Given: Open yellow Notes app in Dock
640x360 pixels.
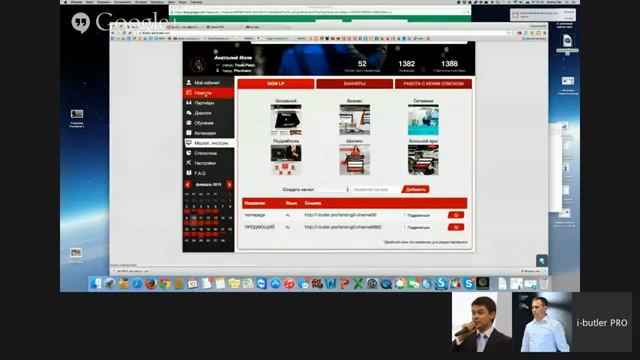Looking at the screenshot, I should coord(220,283).
